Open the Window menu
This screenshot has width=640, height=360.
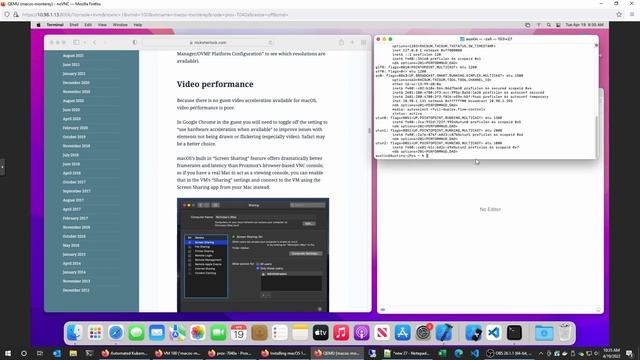pos(120,25)
